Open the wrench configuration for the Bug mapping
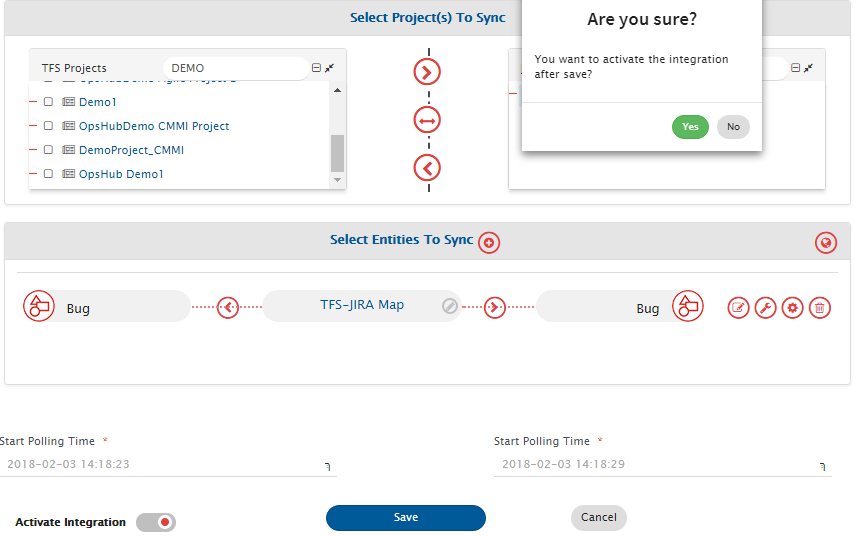 (x=765, y=307)
